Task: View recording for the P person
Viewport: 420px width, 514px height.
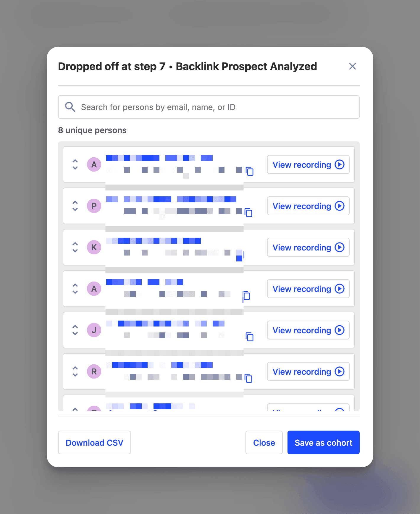Action: coord(308,206)
